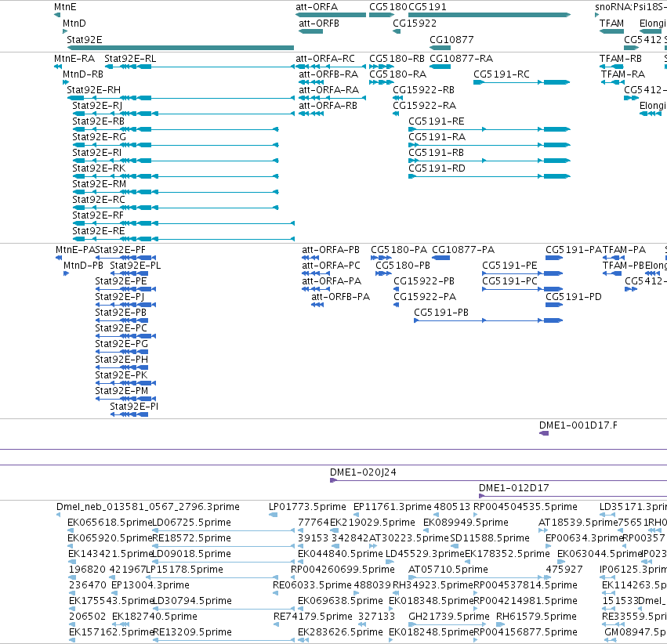Click the Stat92E-RM transcript label

point(99,184)
